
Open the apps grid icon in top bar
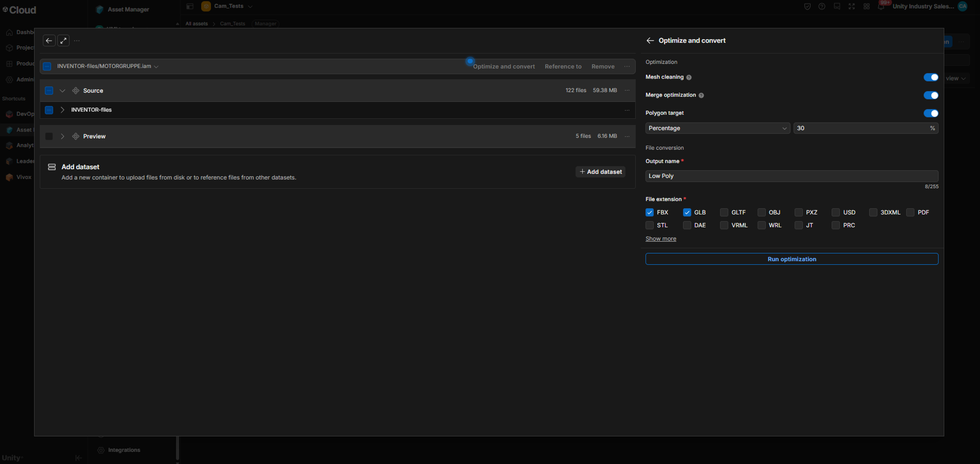tap(866, 6)
